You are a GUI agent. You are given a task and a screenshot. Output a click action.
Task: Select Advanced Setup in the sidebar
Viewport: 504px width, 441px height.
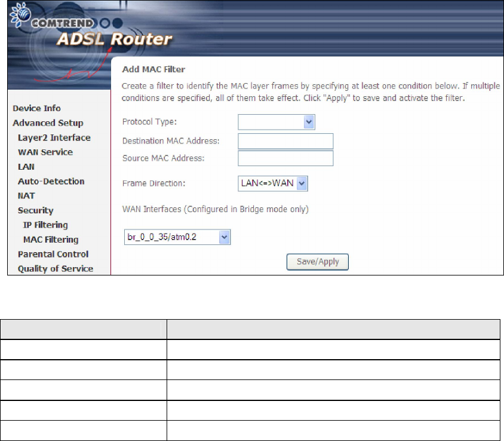tap(48, 123)
